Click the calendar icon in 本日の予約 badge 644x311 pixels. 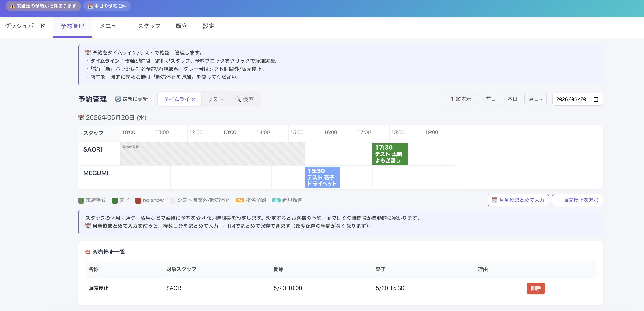pyautogui.click(x=90, y=6)
